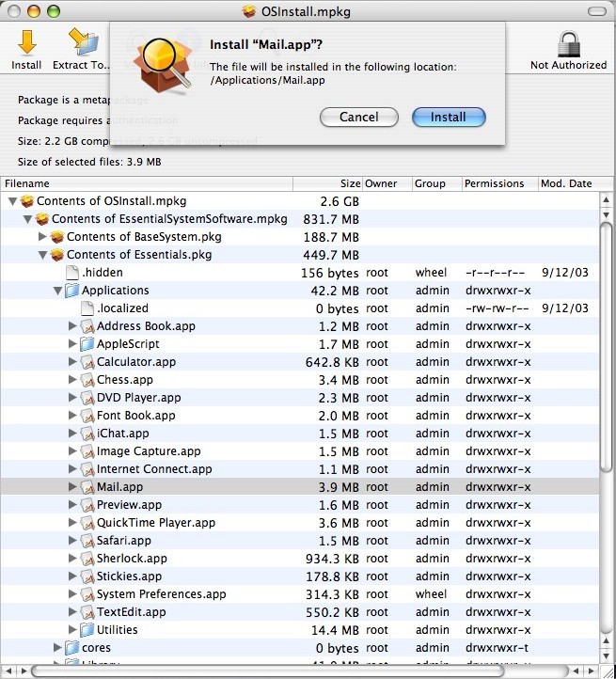616x679 pixels.
Task: Sort by the Mod. Date column header
Action: [568, 183]
